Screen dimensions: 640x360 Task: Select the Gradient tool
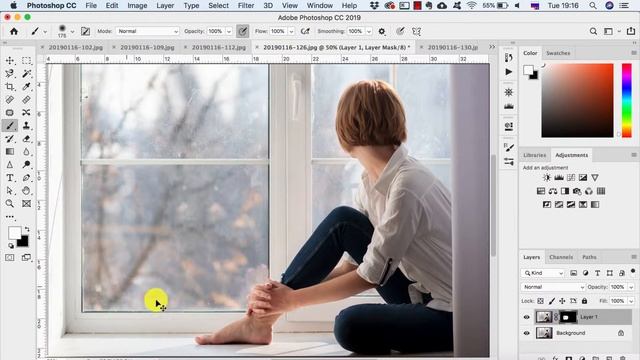point(10,151)
